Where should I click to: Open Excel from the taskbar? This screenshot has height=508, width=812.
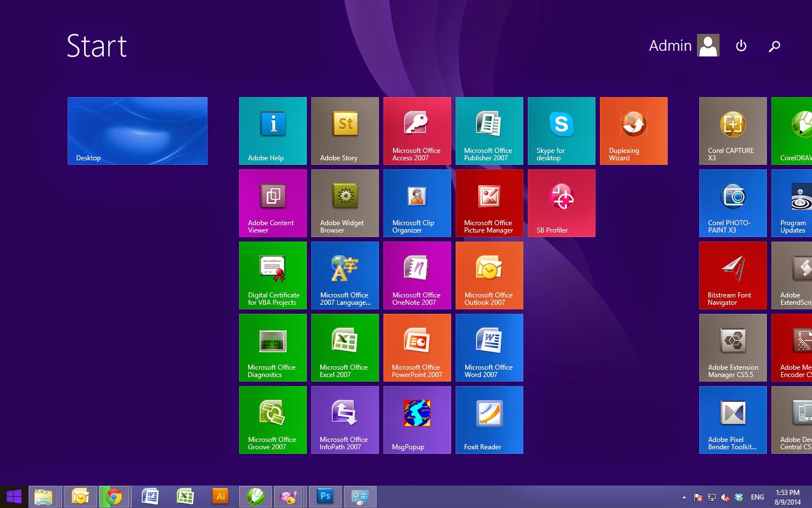[x=185, y=497]
